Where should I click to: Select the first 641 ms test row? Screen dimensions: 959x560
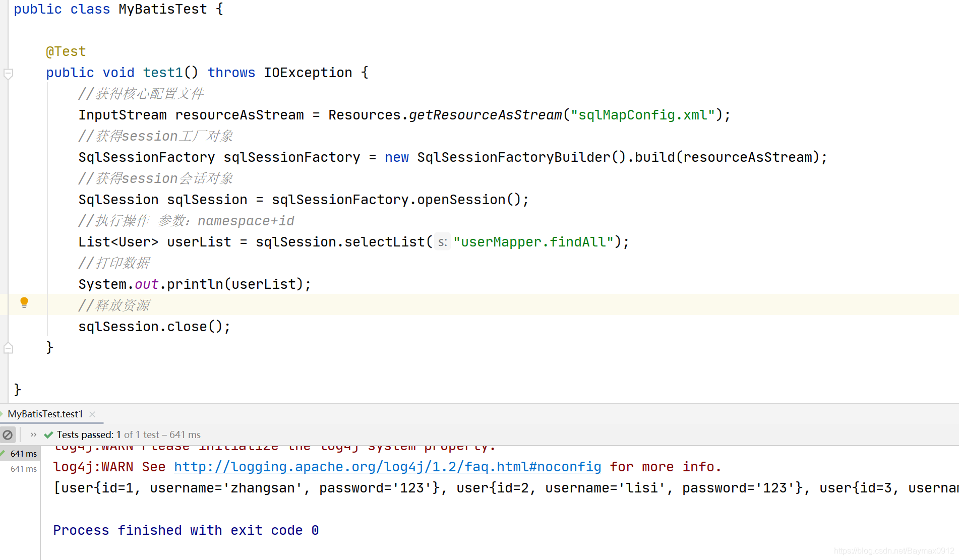tap(21, 454)
